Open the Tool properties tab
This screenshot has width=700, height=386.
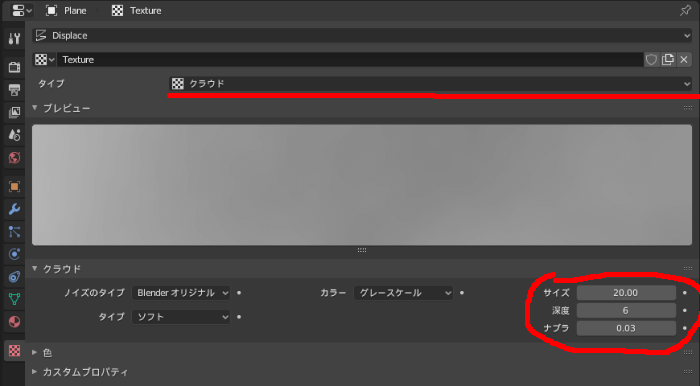(x=14, y=39)
